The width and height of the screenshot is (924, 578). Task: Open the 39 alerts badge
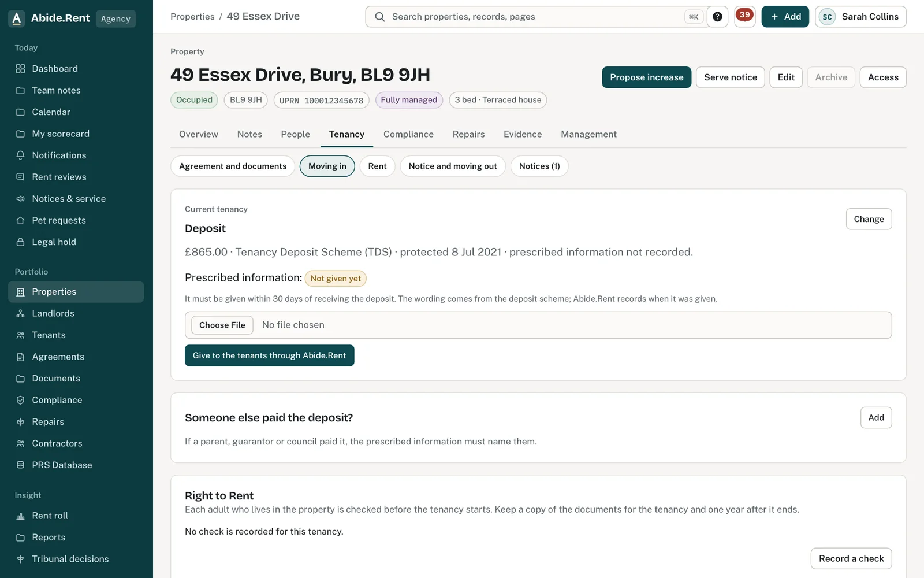tap(745, 16)
